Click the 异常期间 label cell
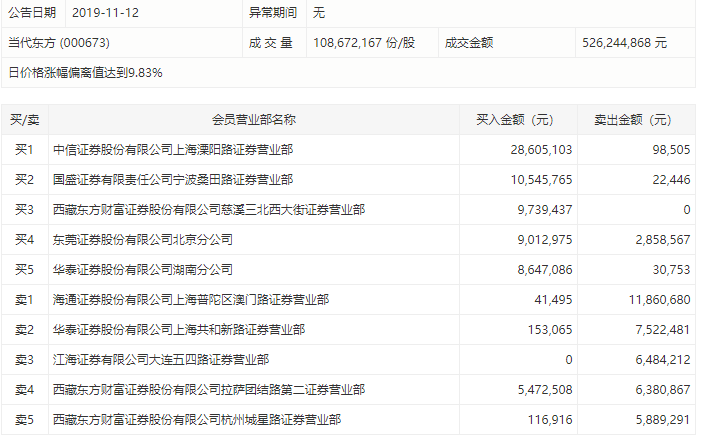Screen dimensions: 701x438 (273, 13)
